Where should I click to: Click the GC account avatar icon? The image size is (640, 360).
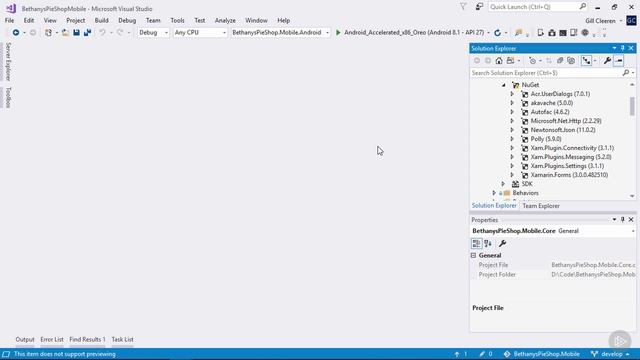click(631, 20)
